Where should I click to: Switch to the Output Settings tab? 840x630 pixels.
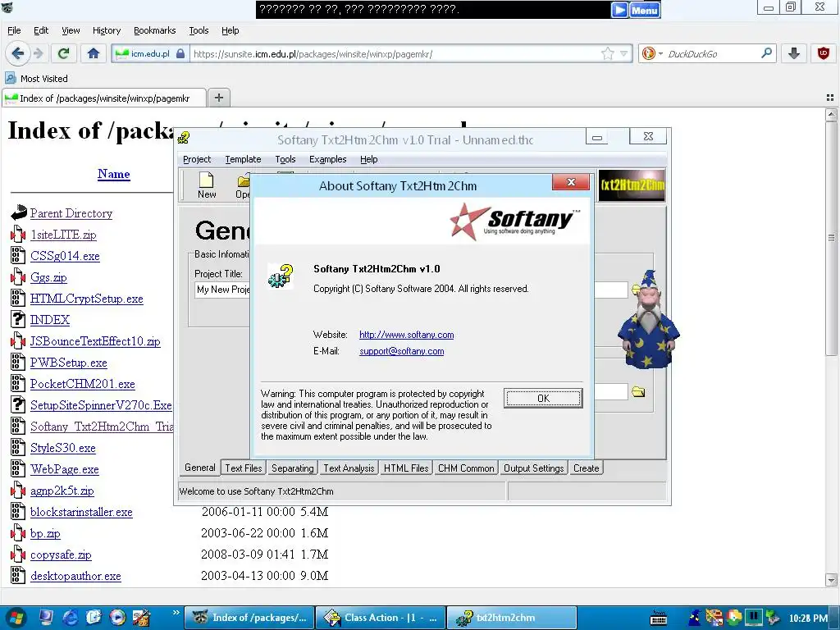point(533,468)
